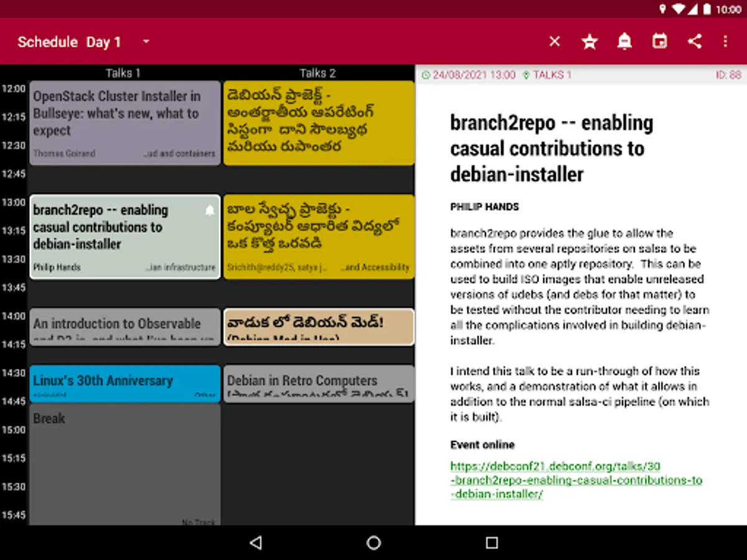Tap the ID: 88 label
747x560 pixels.
point(728,75)
